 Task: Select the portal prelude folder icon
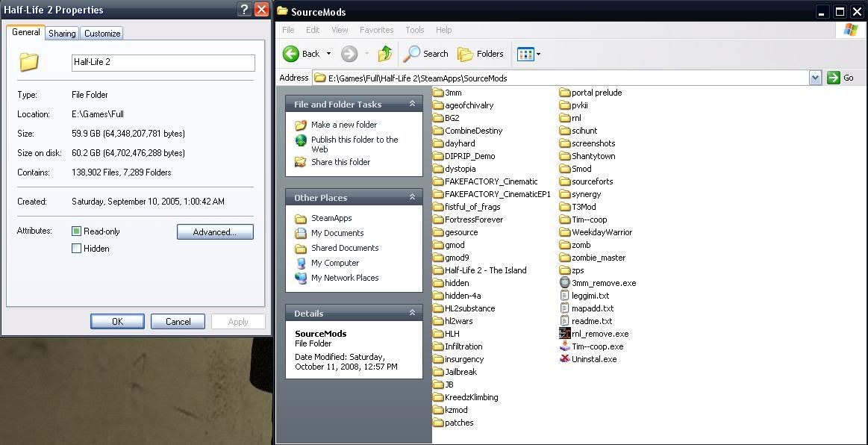click(565, 93)
